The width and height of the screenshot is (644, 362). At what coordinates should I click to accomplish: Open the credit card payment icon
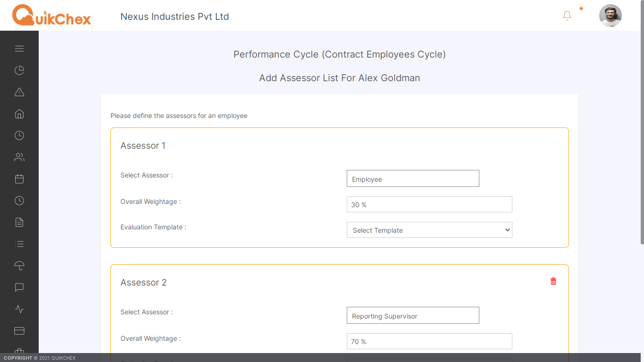[x=19, y=331]
